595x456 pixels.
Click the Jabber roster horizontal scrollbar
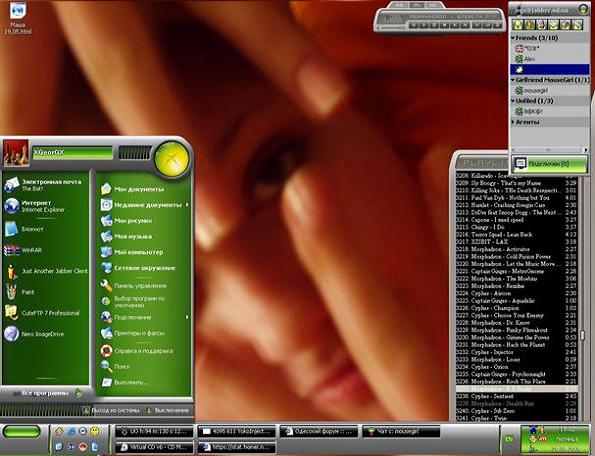point(549,150)
